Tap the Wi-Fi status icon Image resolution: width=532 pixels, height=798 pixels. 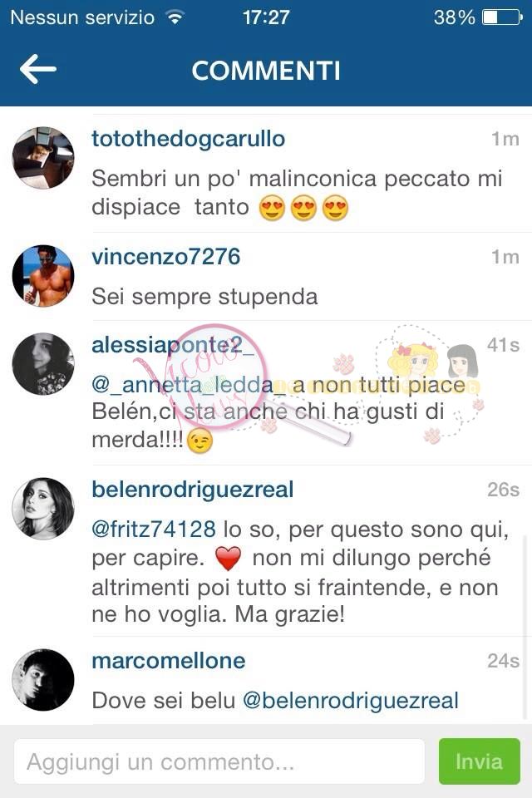[x=175, y=17]
